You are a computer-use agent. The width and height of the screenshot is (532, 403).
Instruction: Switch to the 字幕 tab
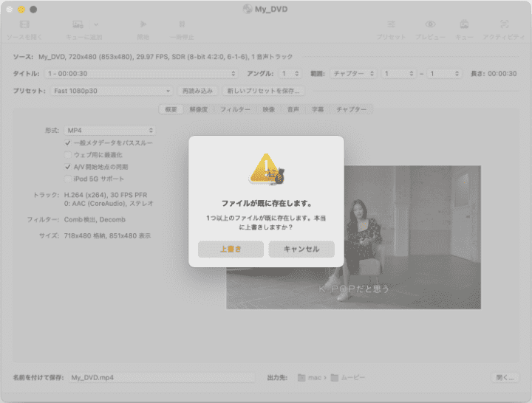[317, 109]
